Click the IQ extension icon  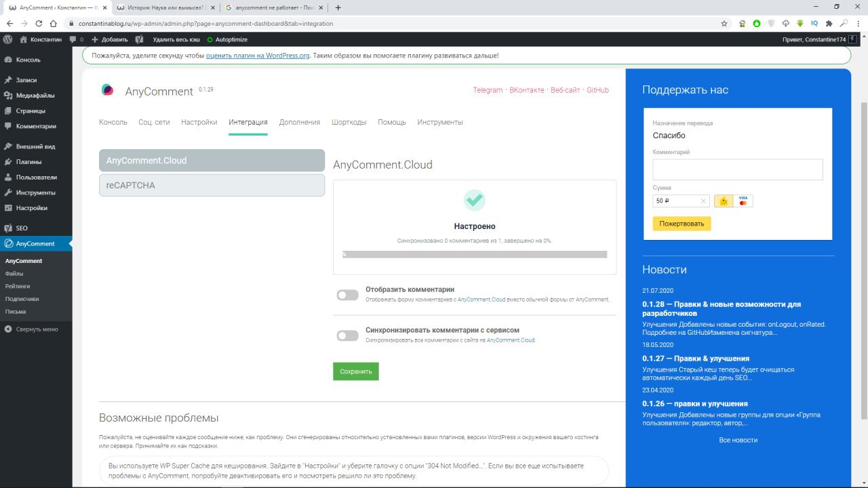[x=814, y=23]
